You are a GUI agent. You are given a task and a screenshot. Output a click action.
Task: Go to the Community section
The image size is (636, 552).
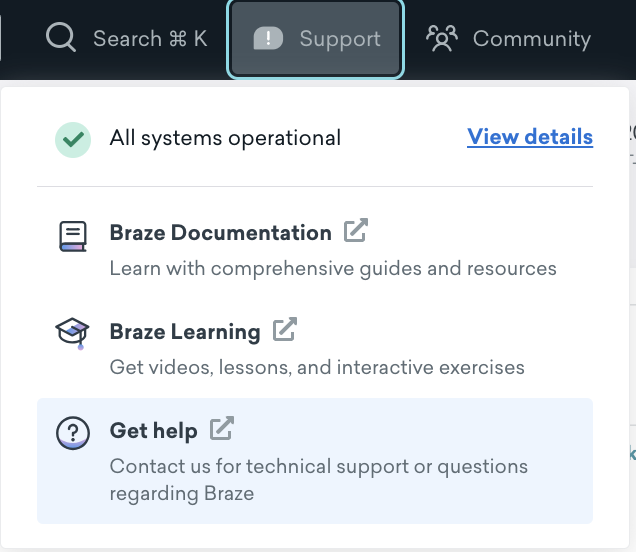pos(531,39)
